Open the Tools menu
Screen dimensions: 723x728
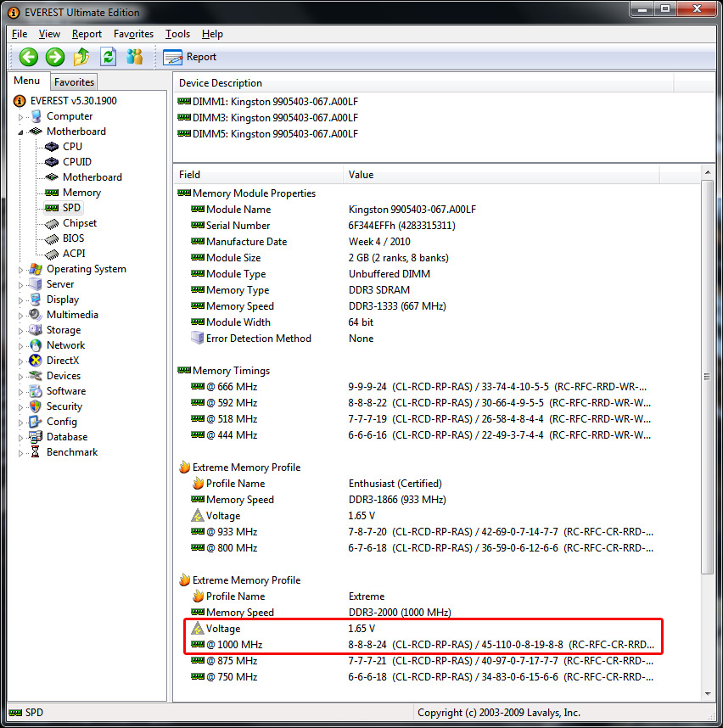click(x=177, y=34)
